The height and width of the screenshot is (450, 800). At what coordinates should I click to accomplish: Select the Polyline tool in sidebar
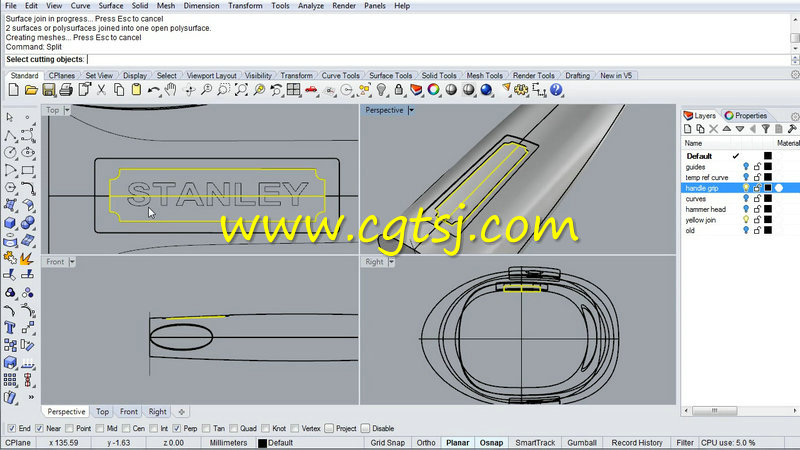(10, 135)
